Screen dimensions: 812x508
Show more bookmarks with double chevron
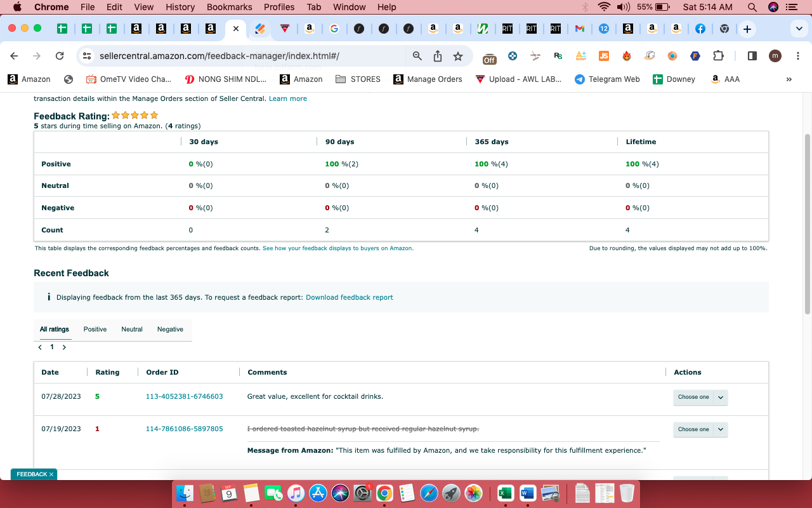[789, 79]
